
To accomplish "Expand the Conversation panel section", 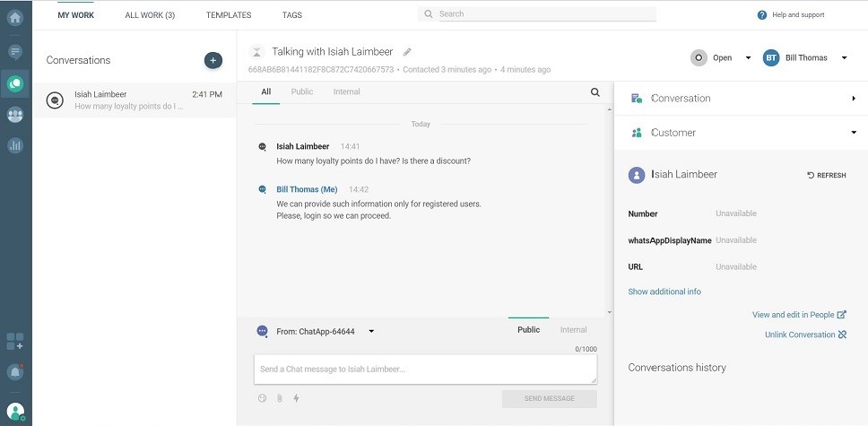I will tap(854, 99).
